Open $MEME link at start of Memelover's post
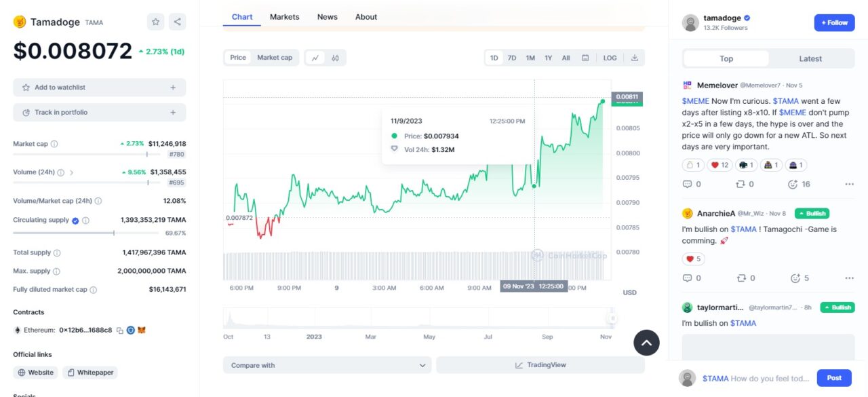 (x=695, y=101)
